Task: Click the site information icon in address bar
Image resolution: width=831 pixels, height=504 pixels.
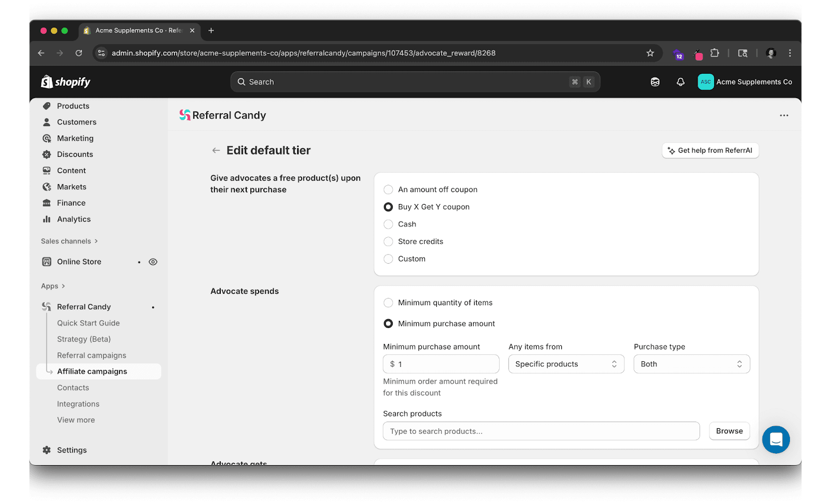Action: [x=102, y=53]
